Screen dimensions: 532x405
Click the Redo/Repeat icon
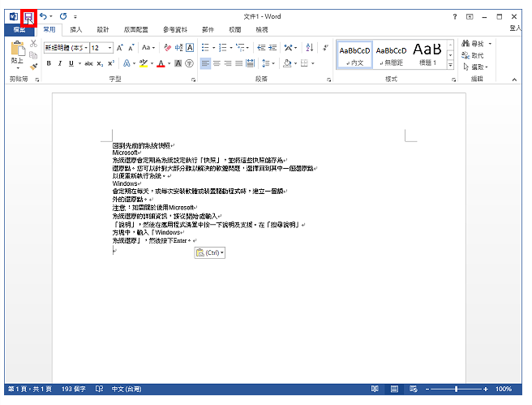(63, 16)
